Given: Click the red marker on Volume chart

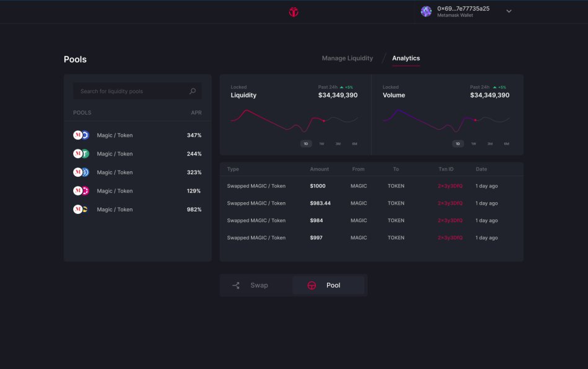Looking at the screenshot, I should point(475,120).
